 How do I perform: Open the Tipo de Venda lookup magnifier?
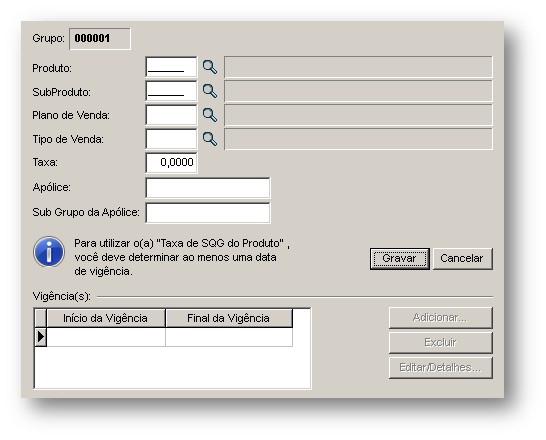pyautogui.click(x=210, y=139)
